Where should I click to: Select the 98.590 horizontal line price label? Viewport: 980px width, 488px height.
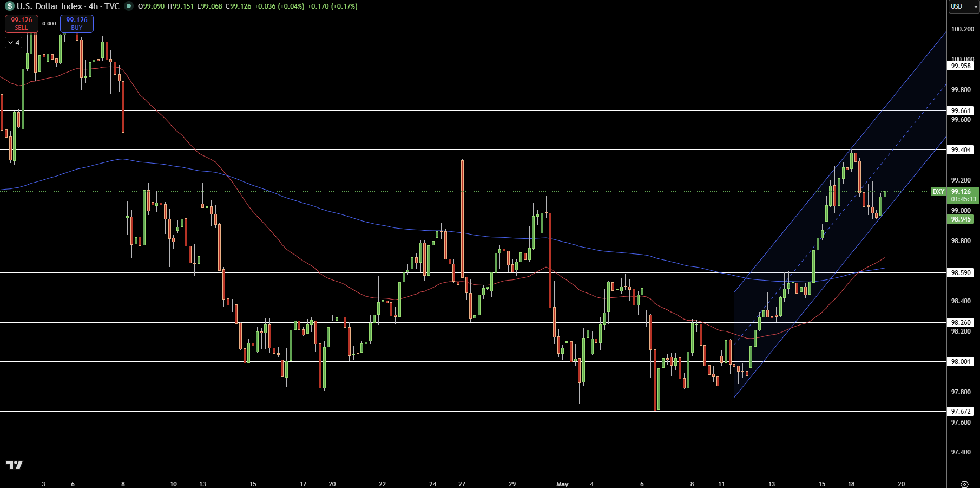coord(961,273)
